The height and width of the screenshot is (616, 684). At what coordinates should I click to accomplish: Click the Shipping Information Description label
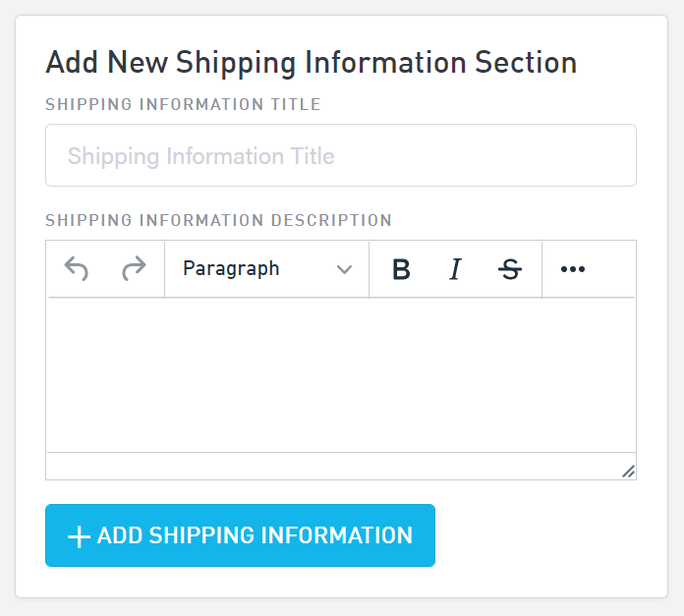point(218,220)
